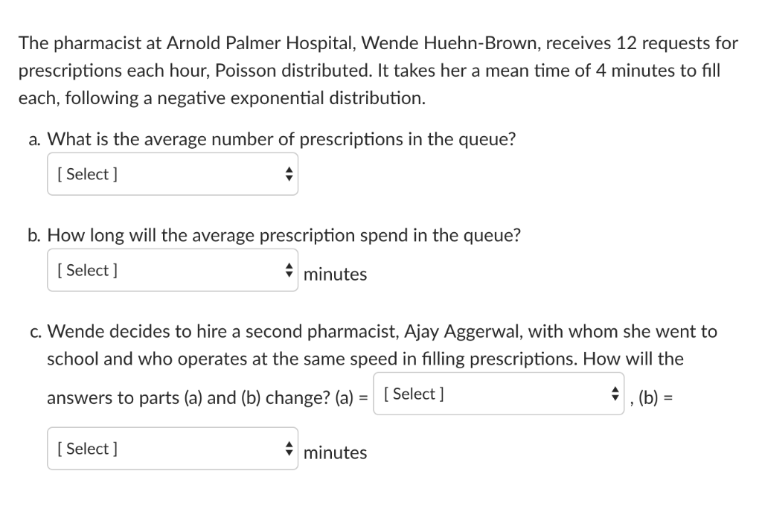Open the minutes dropdown for part (b)

(x=171, y=270)
